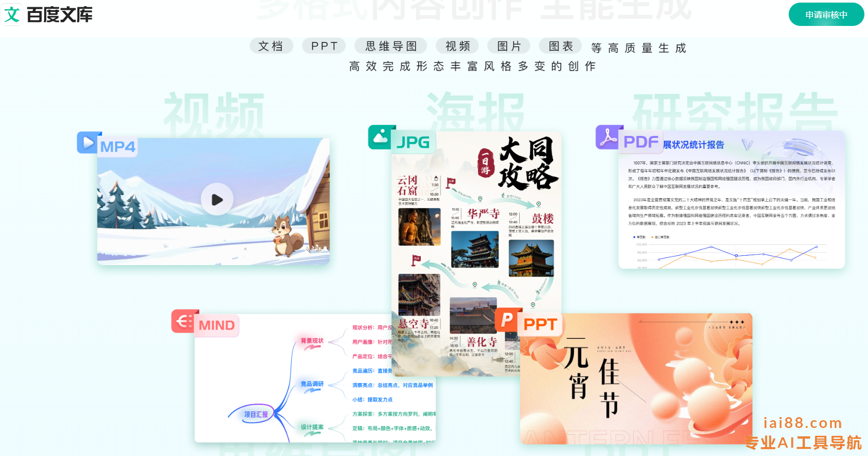Click the MP4 label badge
Image resolution: width=868 pixels, height=456 pixels.
coord(118,147)
